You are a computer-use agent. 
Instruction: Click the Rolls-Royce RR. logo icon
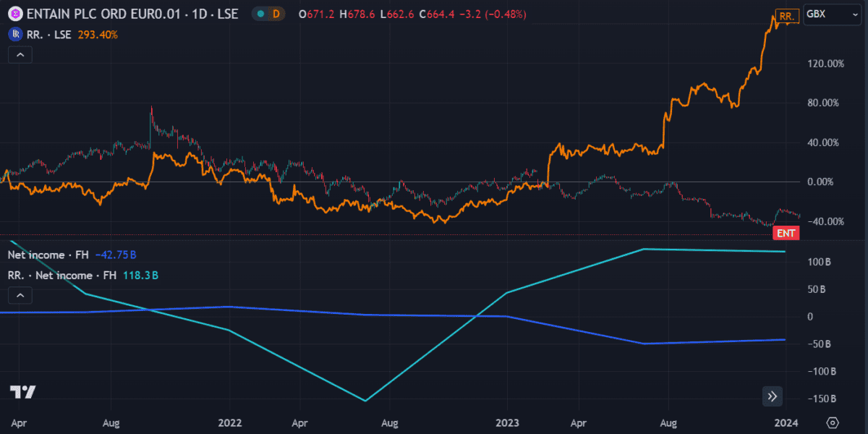click(14, 34)
